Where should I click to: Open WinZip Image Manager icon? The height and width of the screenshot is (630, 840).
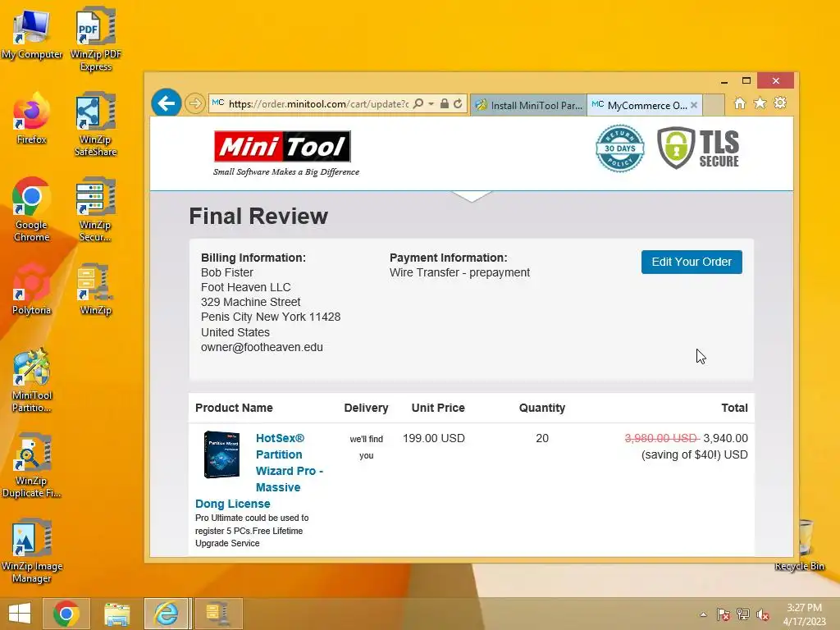(x=32, y=550)
